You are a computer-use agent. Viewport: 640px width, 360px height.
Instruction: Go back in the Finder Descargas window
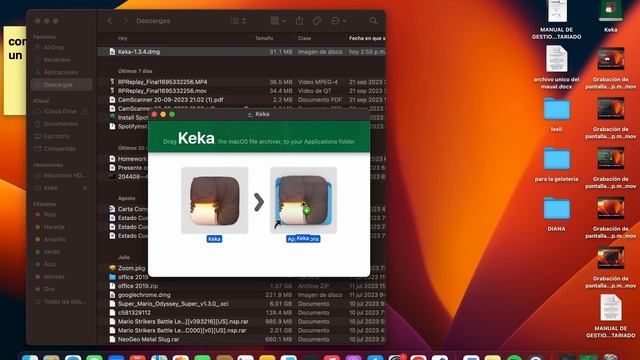tap(109, 20)
